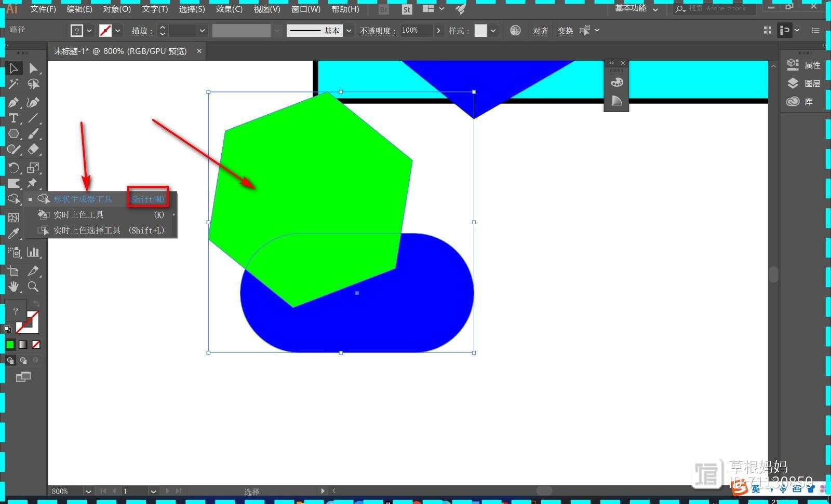Viewport: 831px width, 504px height.
Task: Open the change screen mode button
Action: [x=23, y=377]
